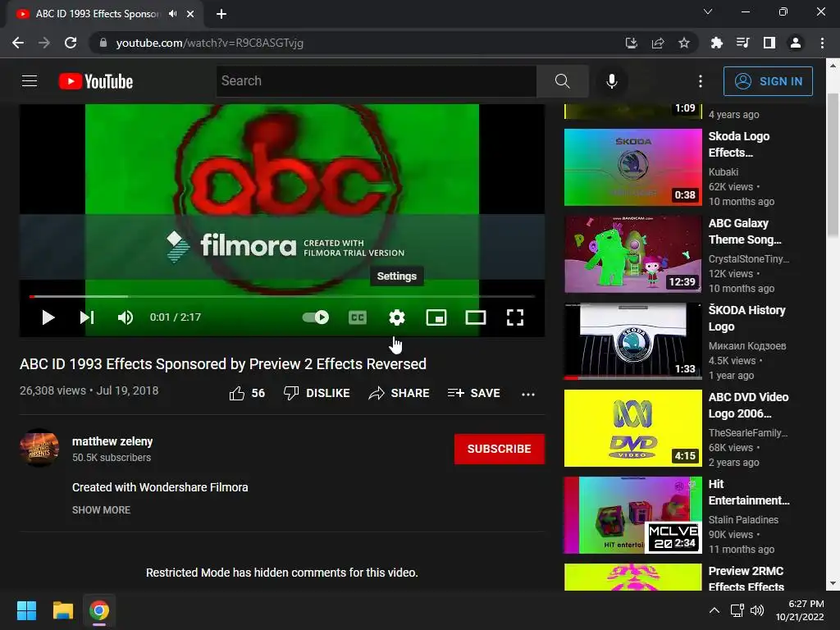The height and width of the screenshot is (630, 840).
Task: Open ABC Galaxy Theme Song thumbnail
Action: [x=632, y=254]
